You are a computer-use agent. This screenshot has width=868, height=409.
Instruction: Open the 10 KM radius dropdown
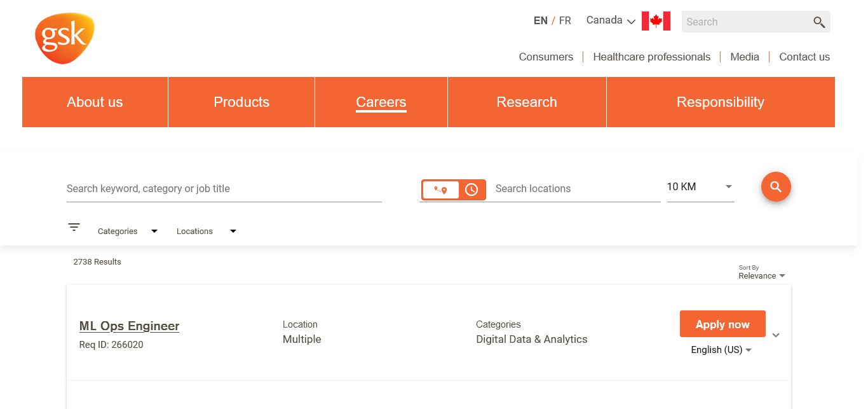(700, 187)
